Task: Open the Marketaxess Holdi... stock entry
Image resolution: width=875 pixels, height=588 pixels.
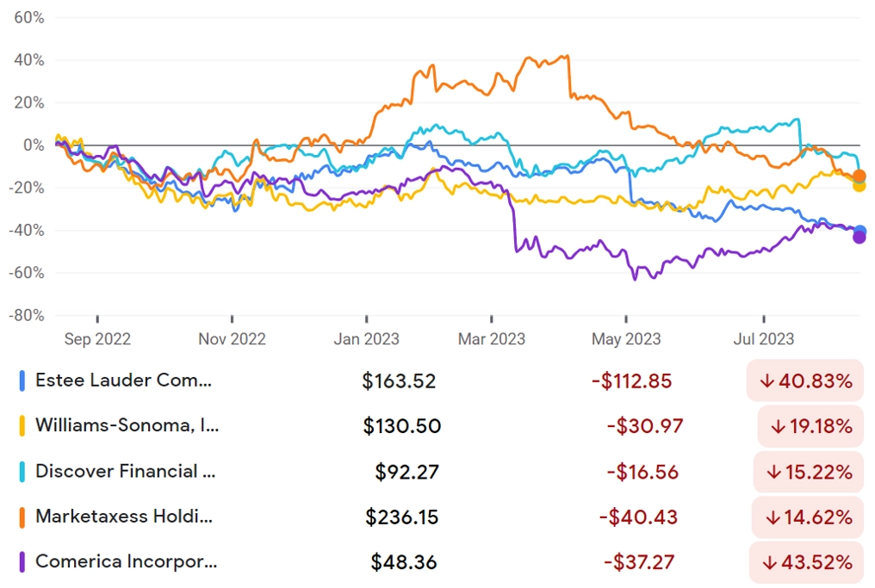Action: tap(124, 517)
